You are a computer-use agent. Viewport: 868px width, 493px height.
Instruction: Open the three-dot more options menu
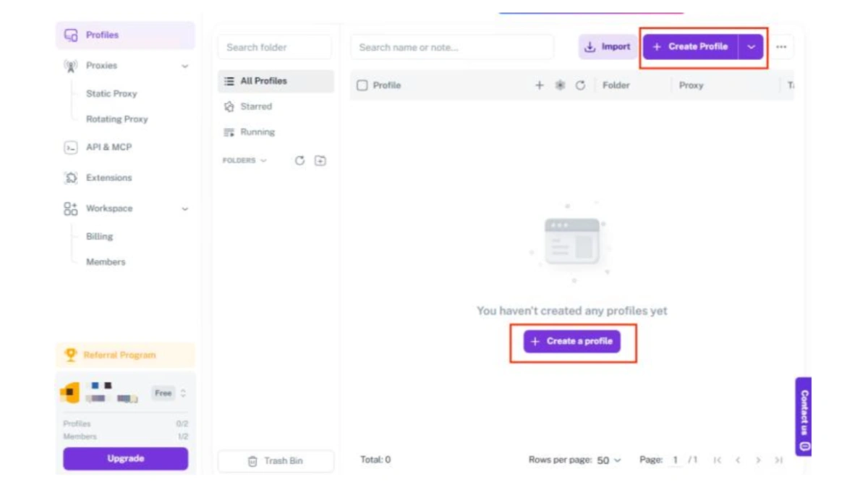pos(781,47)
